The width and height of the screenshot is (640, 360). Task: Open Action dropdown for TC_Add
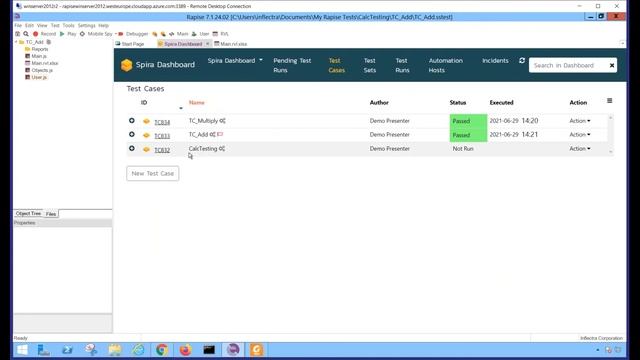580,134
